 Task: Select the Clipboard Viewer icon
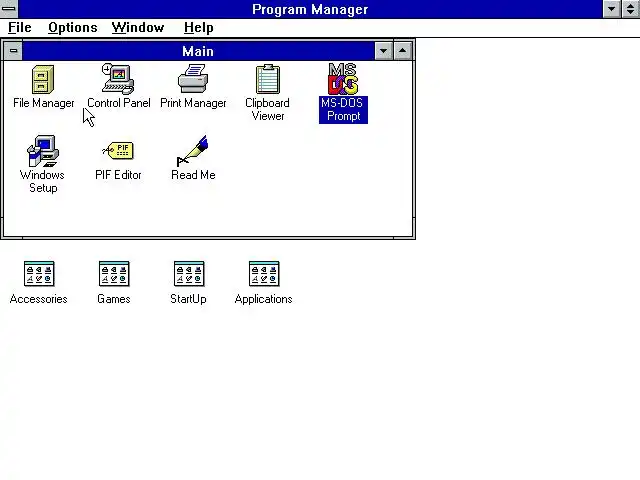268,79
